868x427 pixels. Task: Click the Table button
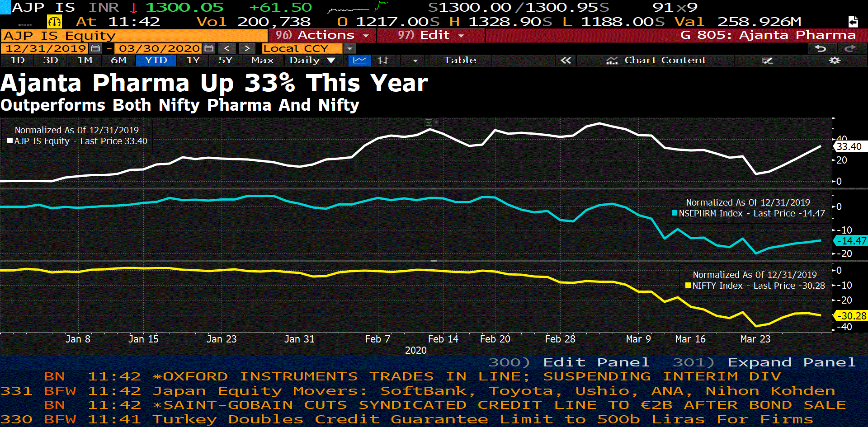(460, 61)
